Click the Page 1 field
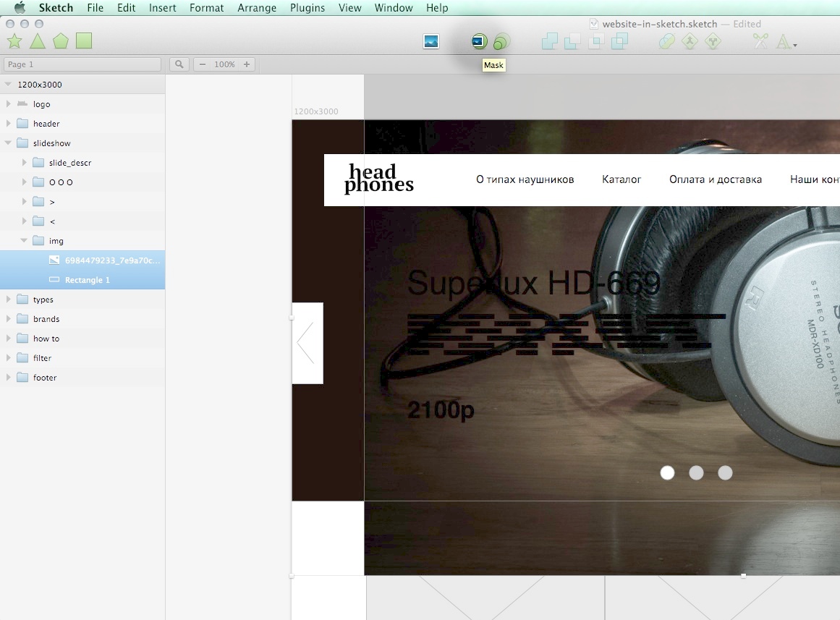840x620 pixels. pos(82,64)
